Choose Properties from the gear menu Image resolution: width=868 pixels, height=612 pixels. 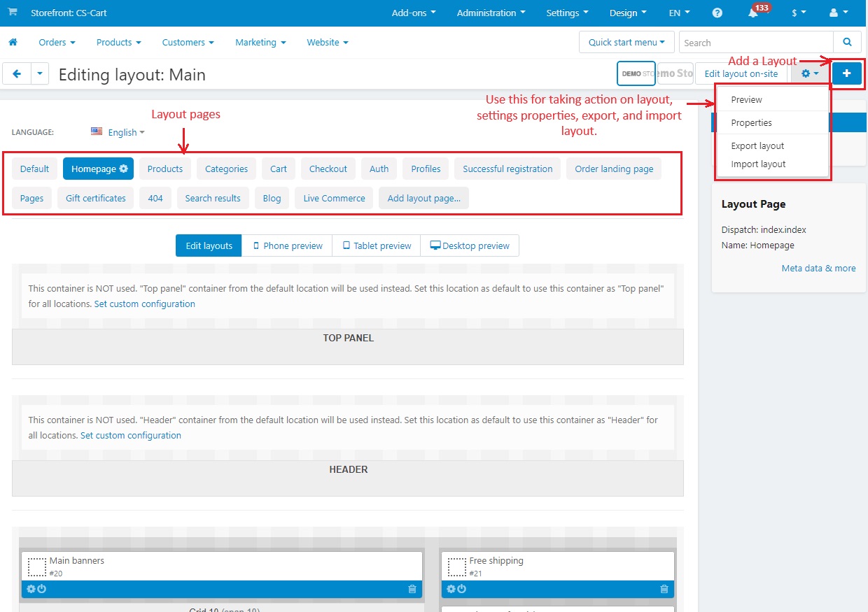pyautogui.click(x=771, y=122)
